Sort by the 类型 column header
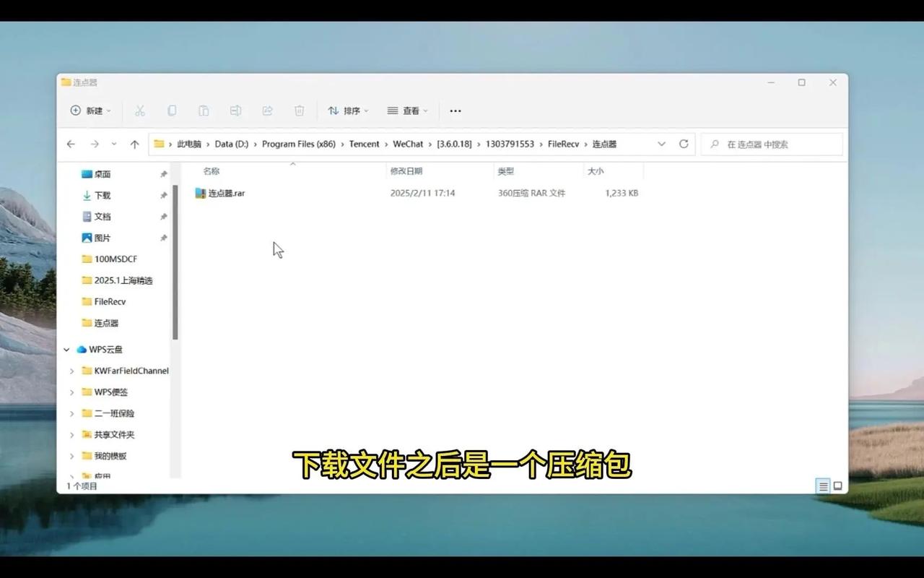The width and height of the screenshot is (924, 578). 505,171
